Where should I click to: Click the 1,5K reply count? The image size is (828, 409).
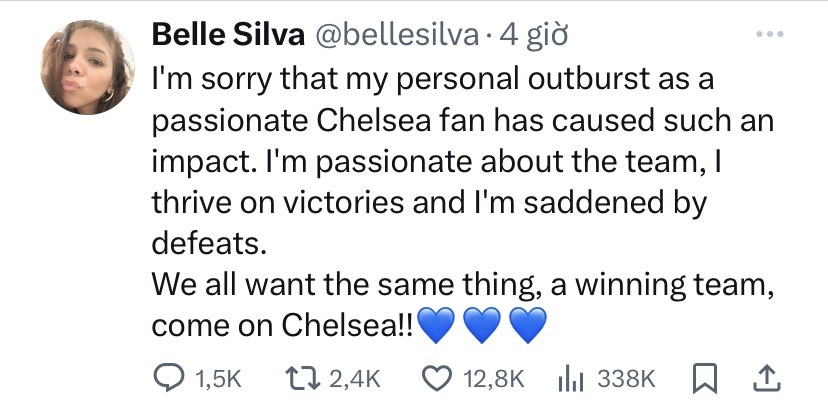coord(220,377)
